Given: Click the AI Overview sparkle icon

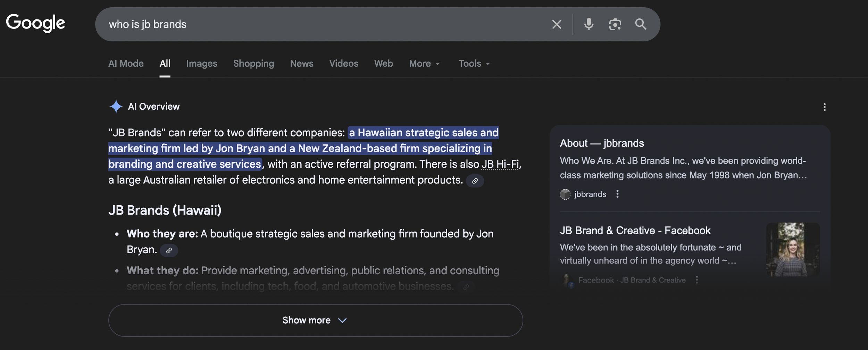Looking at the screenshot, I should pos(116,106).
